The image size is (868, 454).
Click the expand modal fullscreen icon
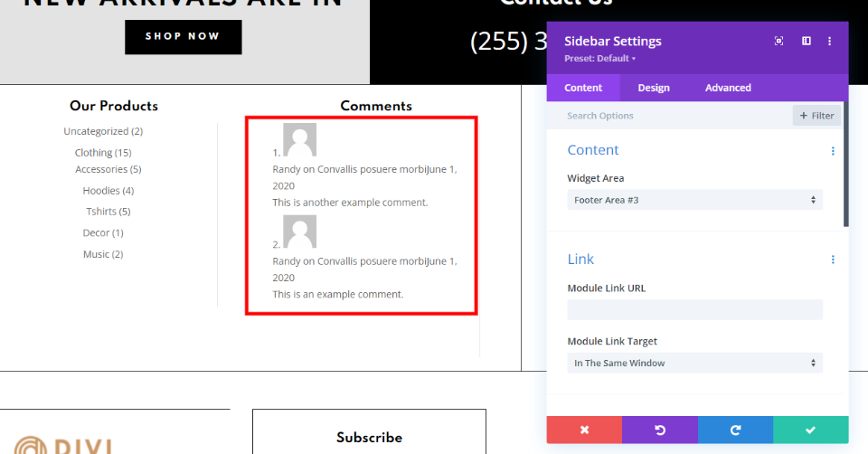[778, 41]
